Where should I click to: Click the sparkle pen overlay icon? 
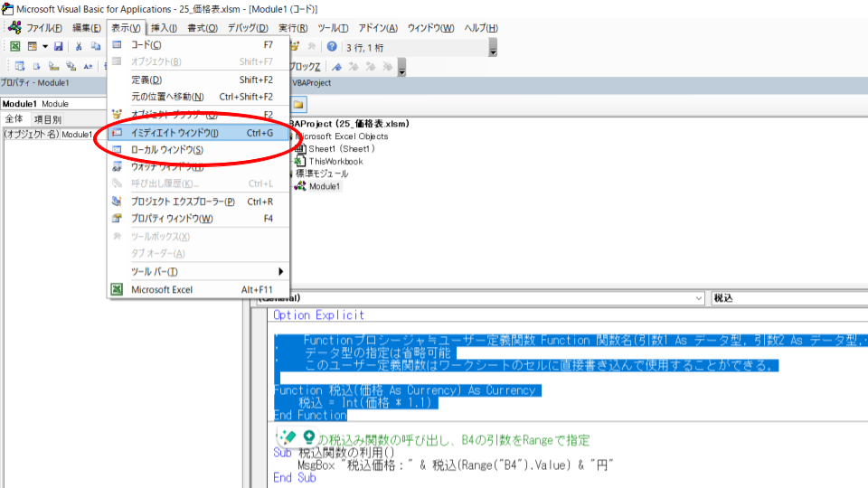288,437
